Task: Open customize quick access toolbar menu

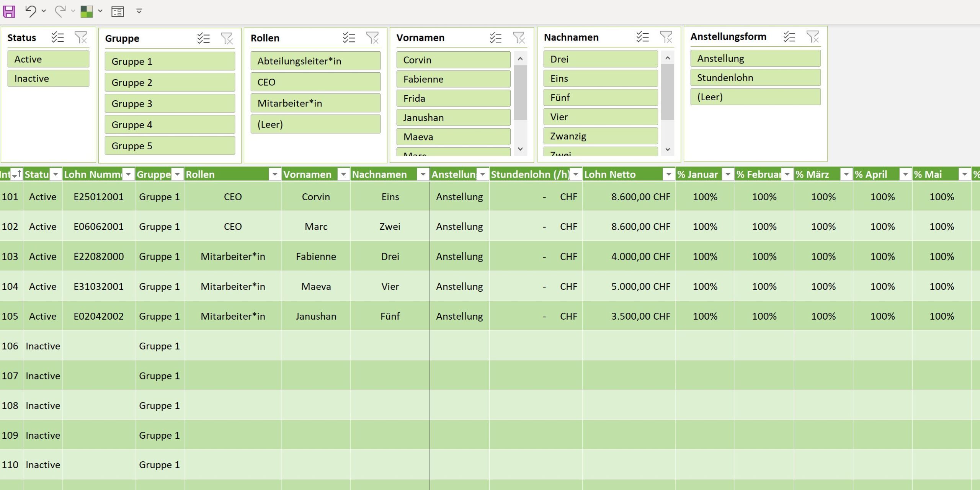Action: tap(139, 11)
